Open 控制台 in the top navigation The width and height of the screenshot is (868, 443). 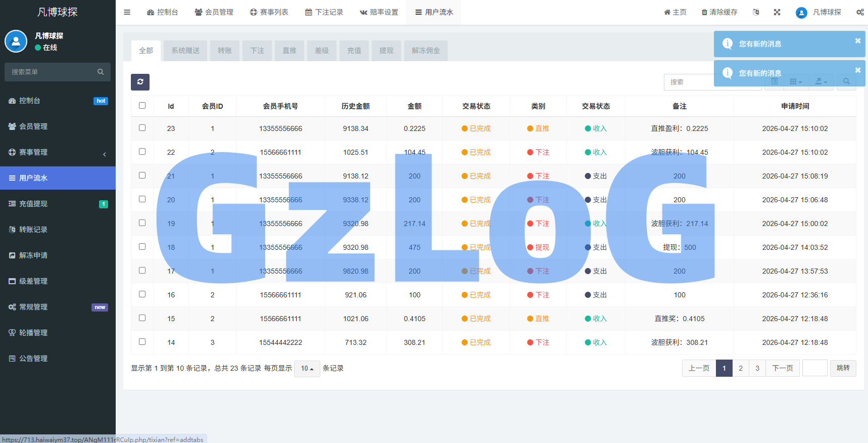(162, 12)
